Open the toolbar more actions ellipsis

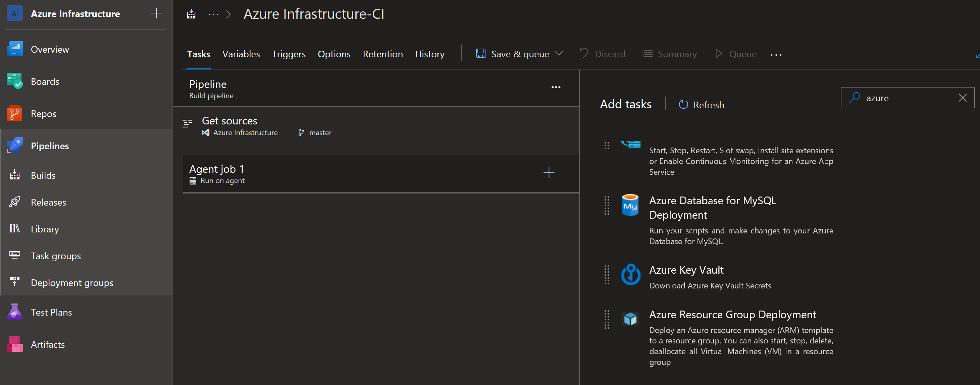[776, 55]
